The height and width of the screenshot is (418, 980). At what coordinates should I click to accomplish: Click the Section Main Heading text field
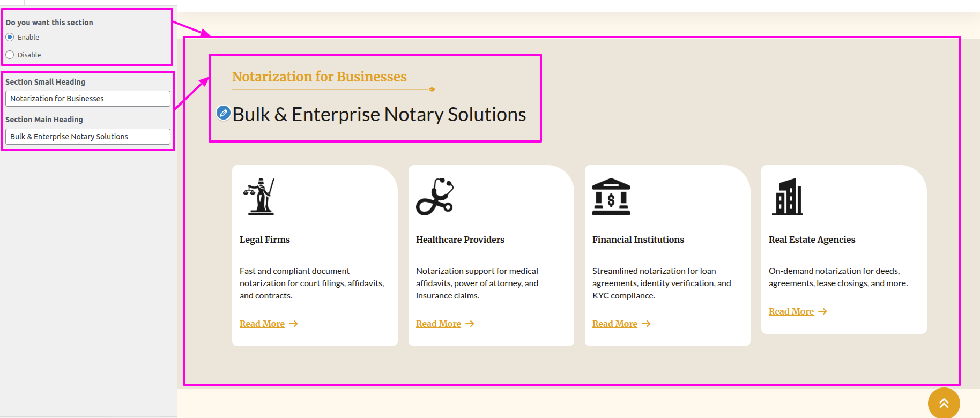(88, 137)
